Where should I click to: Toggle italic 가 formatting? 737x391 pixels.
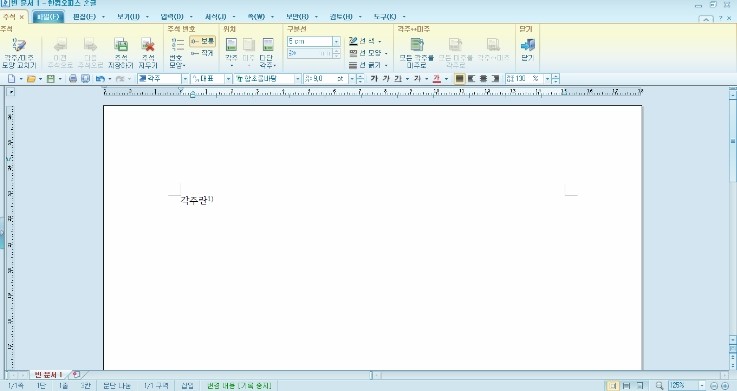(386, 79)
